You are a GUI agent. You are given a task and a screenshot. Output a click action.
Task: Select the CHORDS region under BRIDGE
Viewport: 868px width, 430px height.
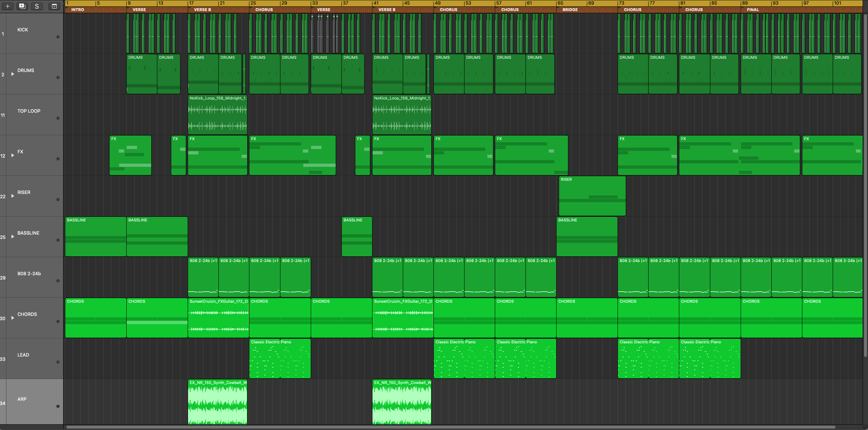587,318
